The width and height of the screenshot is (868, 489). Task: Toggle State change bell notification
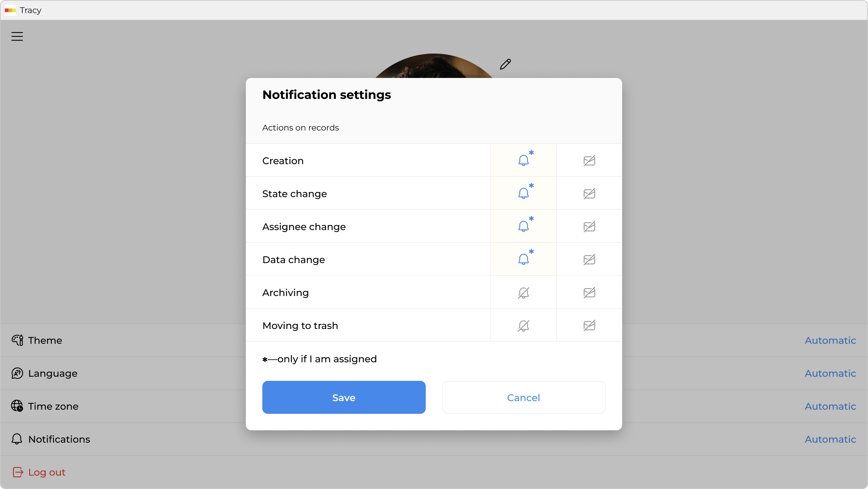[x=523, y=193]
